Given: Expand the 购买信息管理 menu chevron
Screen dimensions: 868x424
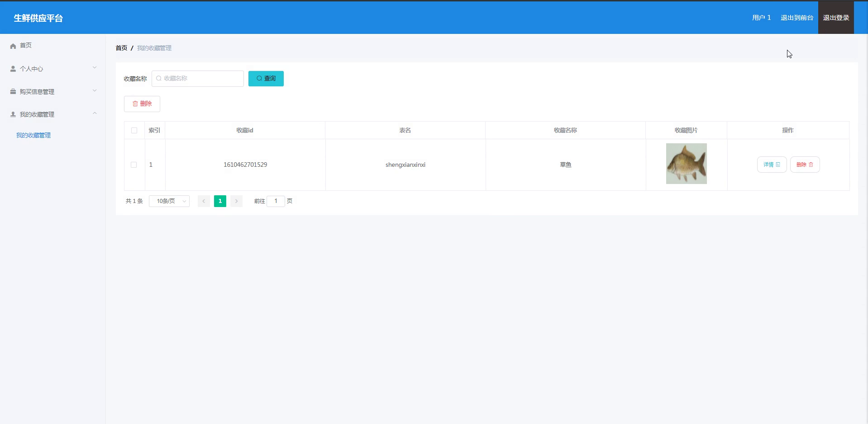Looking at the screenshot, I should 95,91.
